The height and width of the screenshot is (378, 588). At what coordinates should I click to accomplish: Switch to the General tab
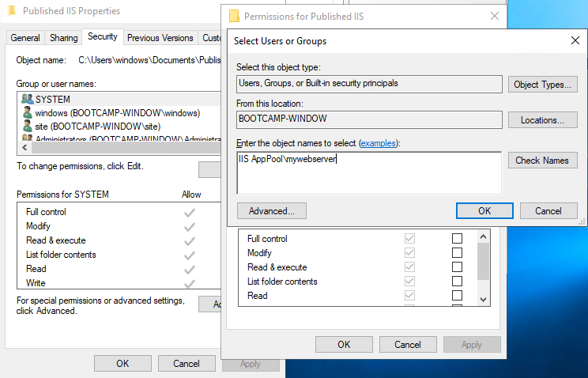[x=25, y=38]
